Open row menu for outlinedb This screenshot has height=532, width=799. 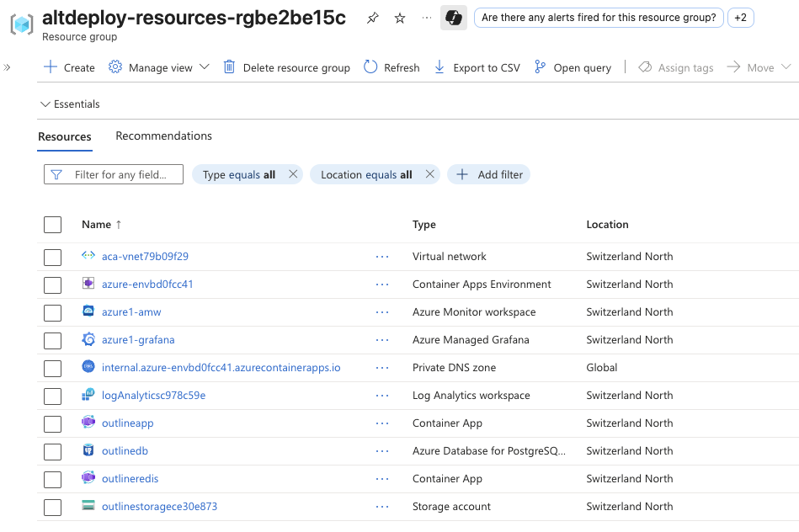382,451
